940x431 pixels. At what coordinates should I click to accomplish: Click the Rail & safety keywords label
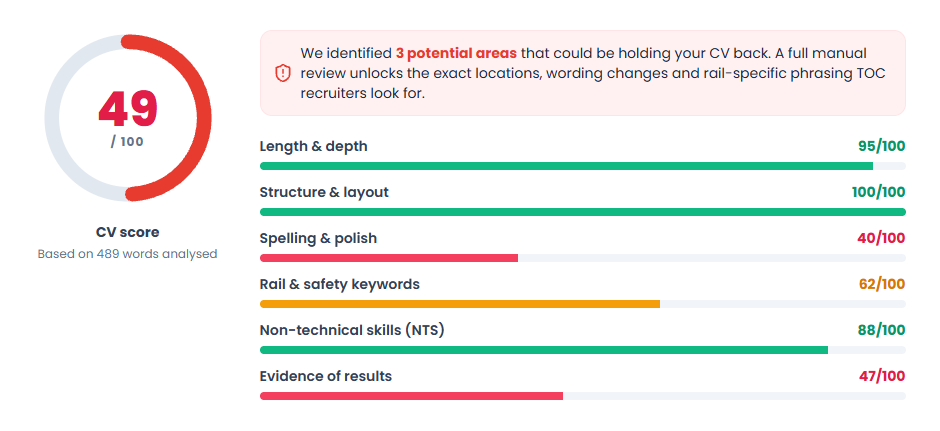[339, 284]
